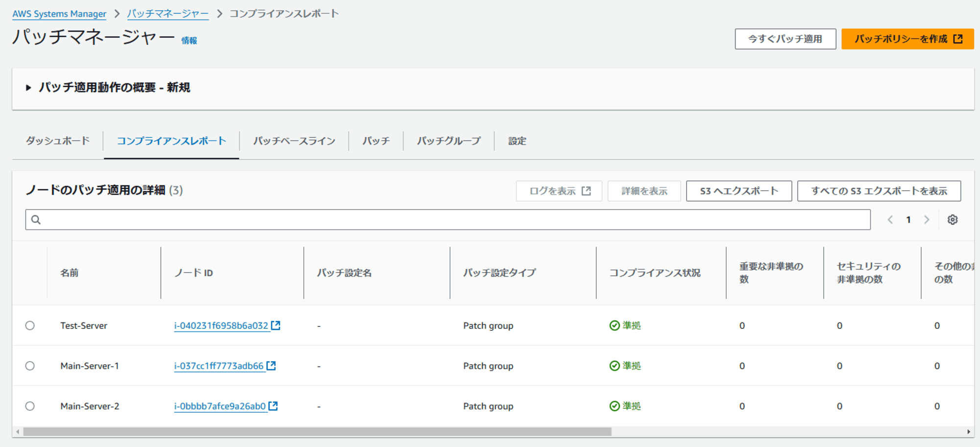Open table preferences gear icon

pos(952,220)
